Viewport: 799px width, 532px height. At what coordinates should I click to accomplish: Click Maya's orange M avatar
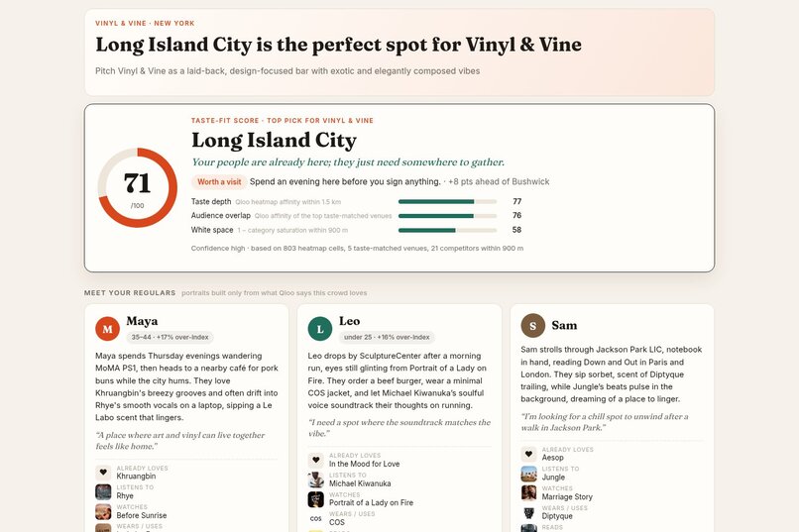click(x=107, y=329)
